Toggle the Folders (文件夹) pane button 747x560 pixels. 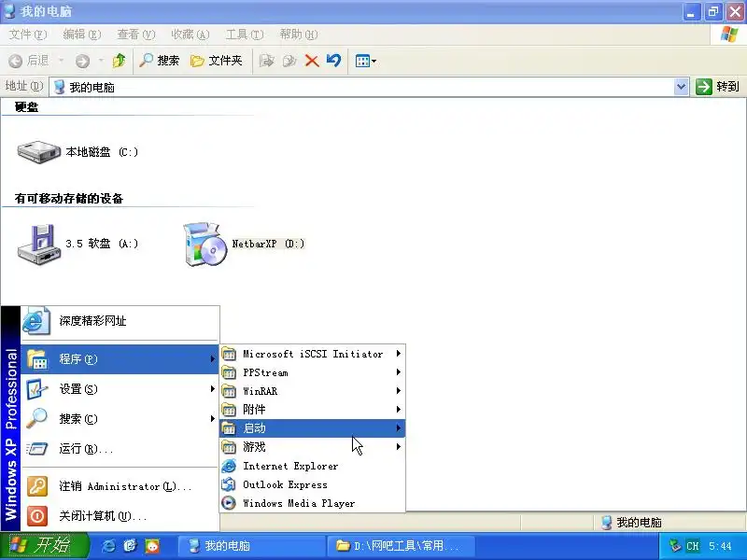217,61
